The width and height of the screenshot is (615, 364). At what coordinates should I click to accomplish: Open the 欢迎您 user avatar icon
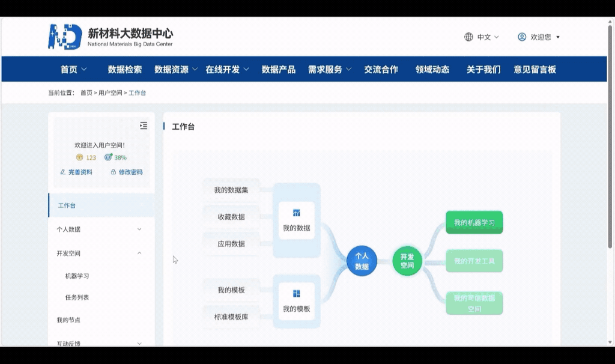pyautogui.click(x=522, y=37)
